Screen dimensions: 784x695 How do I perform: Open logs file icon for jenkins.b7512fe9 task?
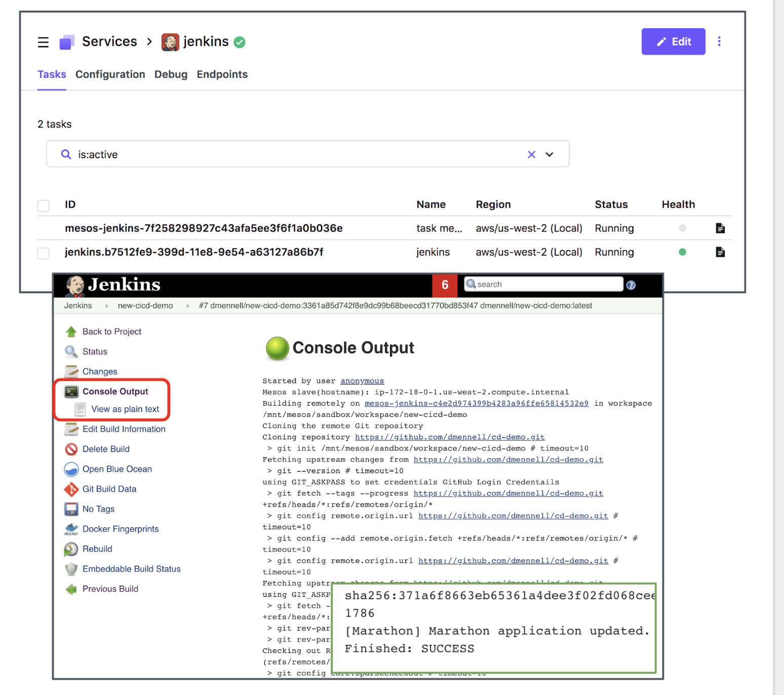click(720, 252)
